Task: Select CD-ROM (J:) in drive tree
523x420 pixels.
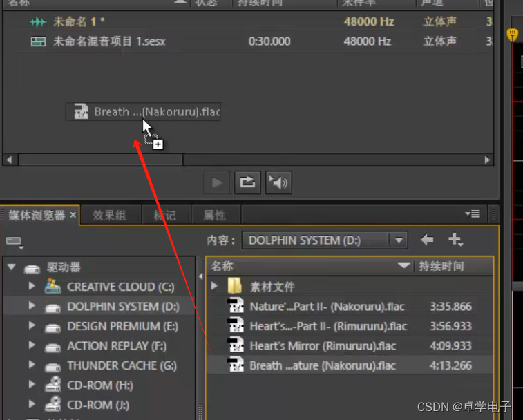Action: (x=98, y=405)
